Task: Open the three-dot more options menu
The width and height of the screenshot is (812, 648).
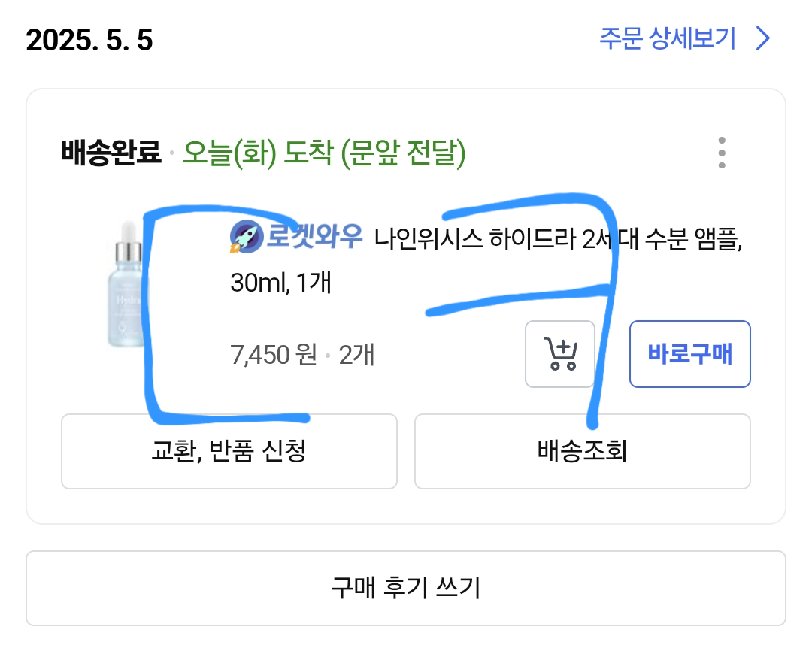Action: (x=721, y=153)
